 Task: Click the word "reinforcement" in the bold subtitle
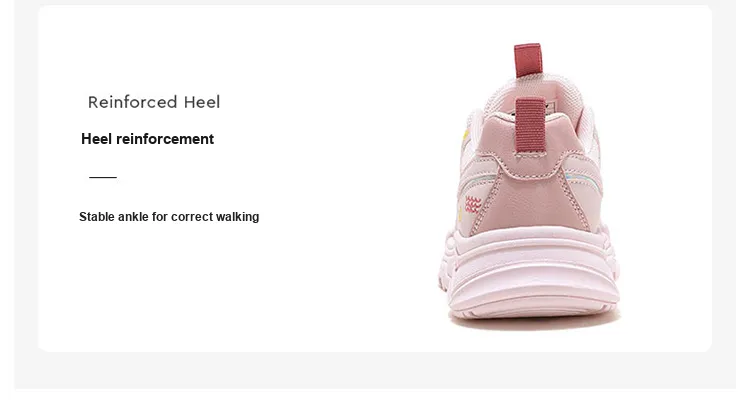(x=165, y=139)
